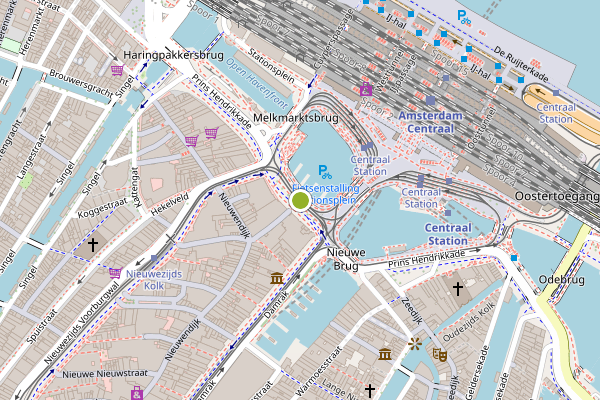This screenshot has width=600, height=400.
Task: Select the church cross icon near Koggestraat
Action: tap(93, 245)
